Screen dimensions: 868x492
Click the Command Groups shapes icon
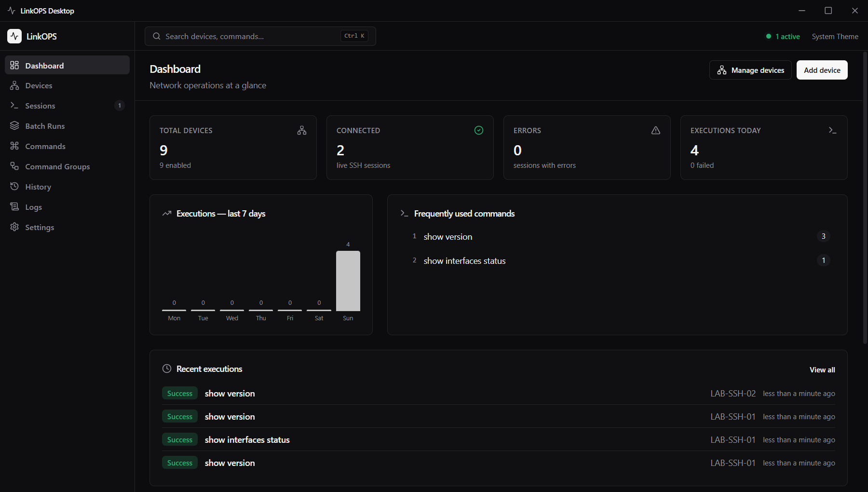(x=14, y=166)
